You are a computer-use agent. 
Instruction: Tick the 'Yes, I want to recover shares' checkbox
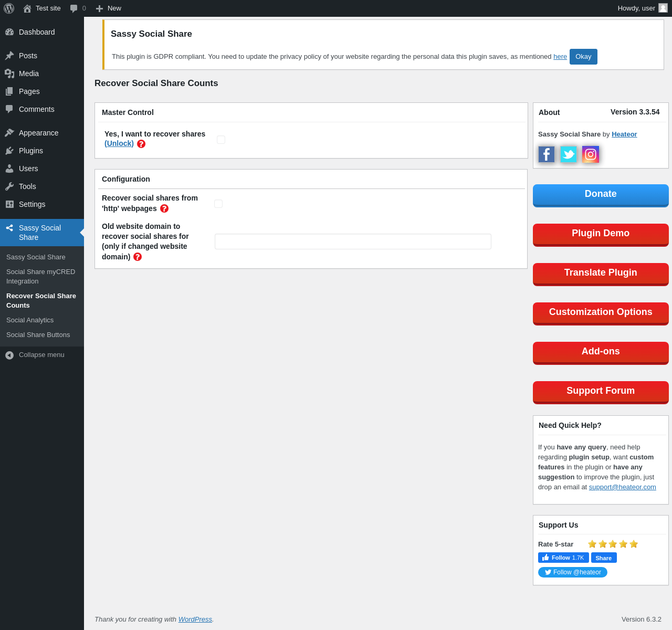(221, 140)
